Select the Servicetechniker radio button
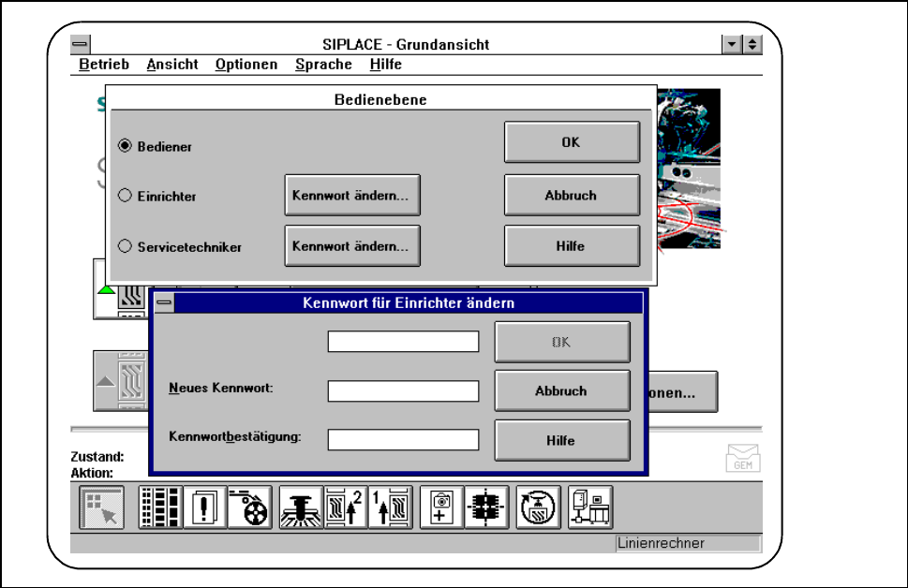 click(x=125, y=246)
